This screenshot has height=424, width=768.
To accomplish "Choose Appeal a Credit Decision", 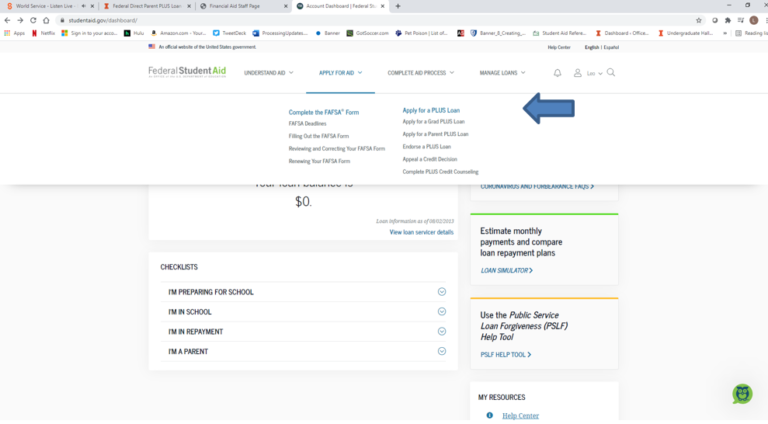I will [x=430, y=159].
